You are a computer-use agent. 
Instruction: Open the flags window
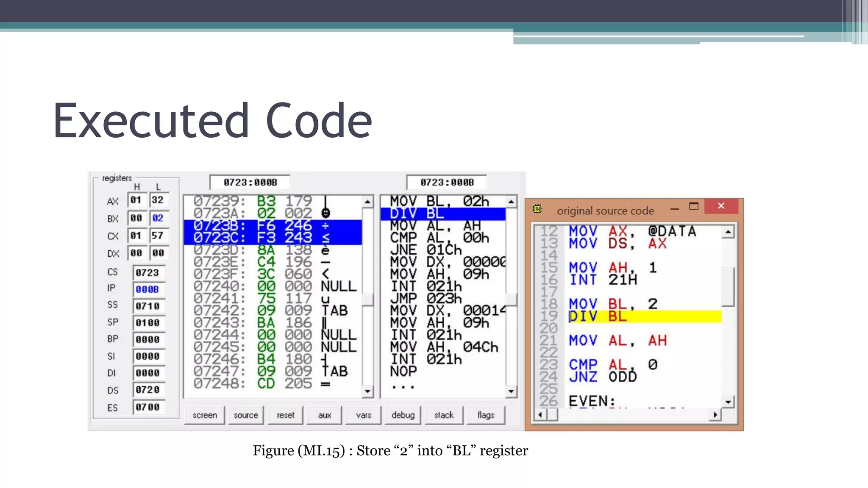click(x=486, y=415)
